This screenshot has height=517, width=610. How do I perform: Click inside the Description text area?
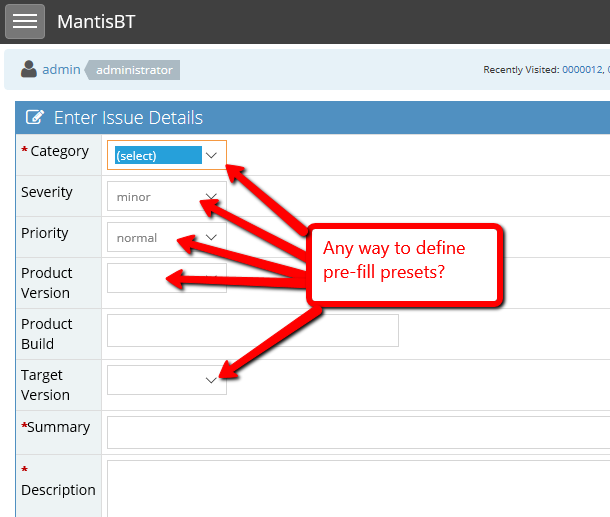click(x=357, y=488)
